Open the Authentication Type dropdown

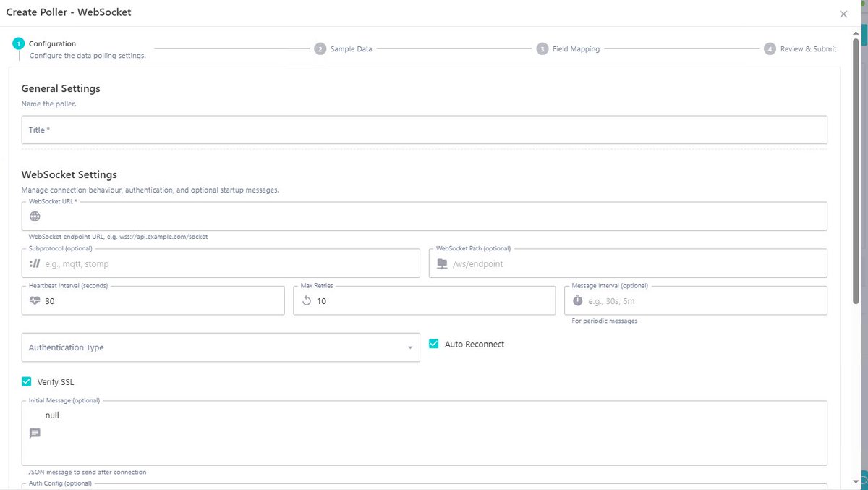(221, 347)
